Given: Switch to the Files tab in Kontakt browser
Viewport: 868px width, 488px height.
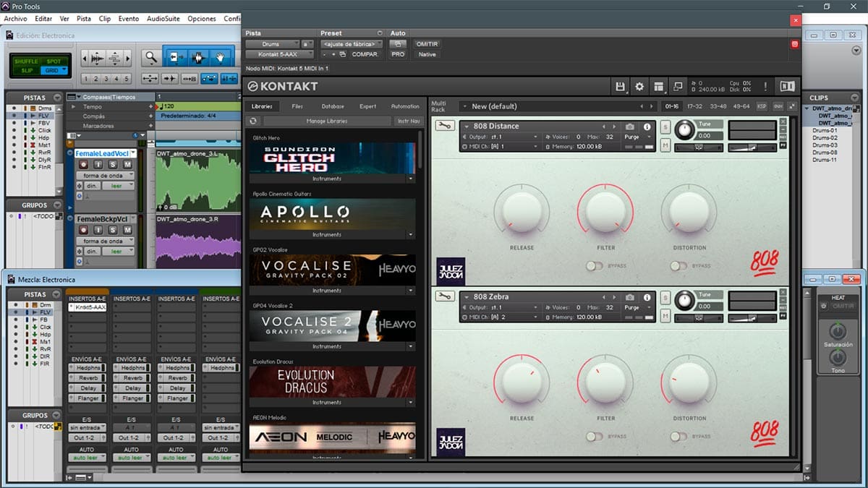Looking at the screenshot, I should (297, 106).
